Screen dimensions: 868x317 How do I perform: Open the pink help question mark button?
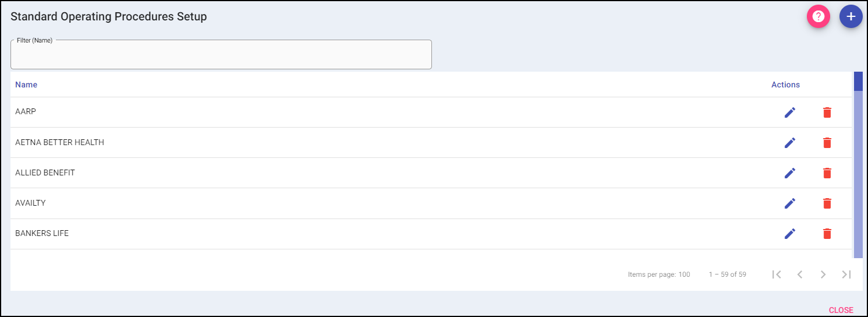click(818, 16)
